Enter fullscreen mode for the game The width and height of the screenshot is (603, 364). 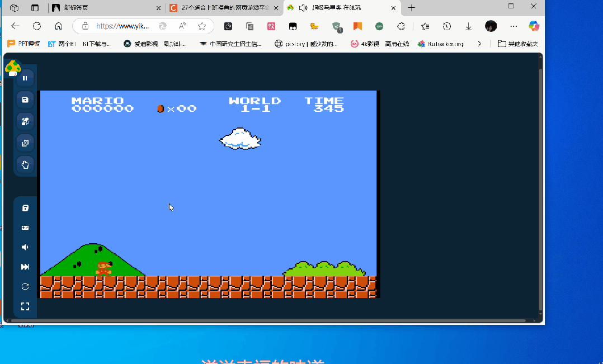25,306
